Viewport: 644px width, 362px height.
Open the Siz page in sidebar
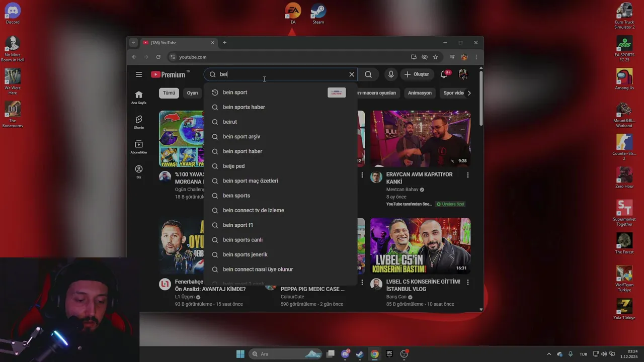click(x=139, y=171)
